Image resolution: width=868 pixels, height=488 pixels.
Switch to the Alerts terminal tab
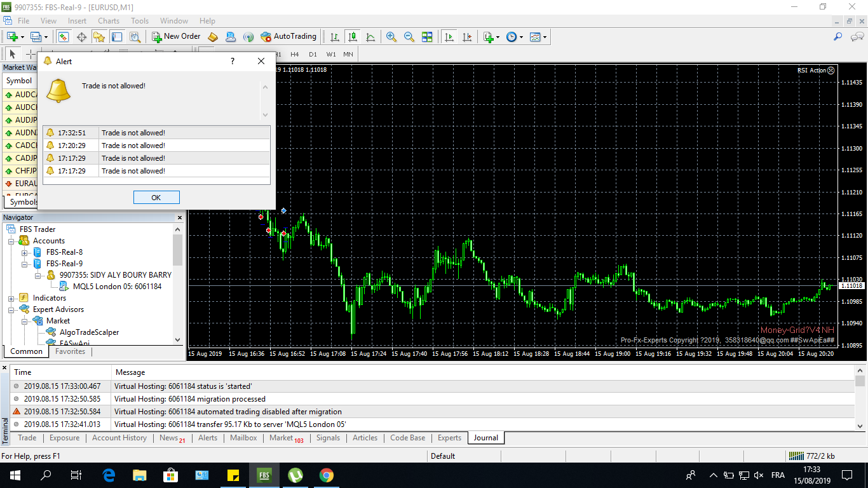coord(208,438)
